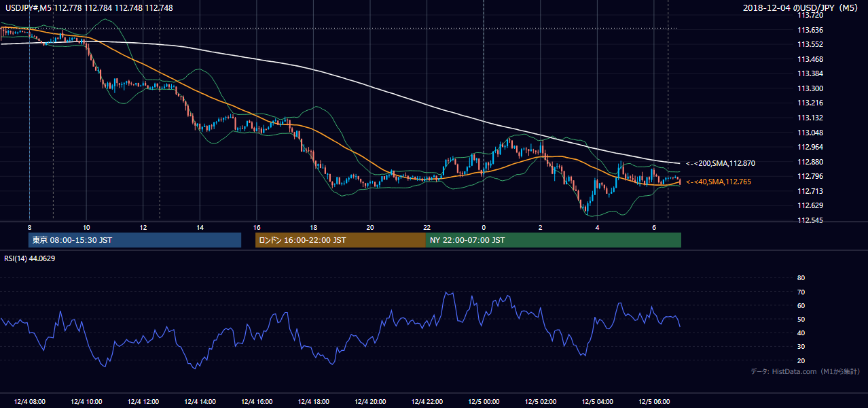
Task: Click the bottom time label 12/5 02:00
Action: pyautogui.click(x=541, y=401)
